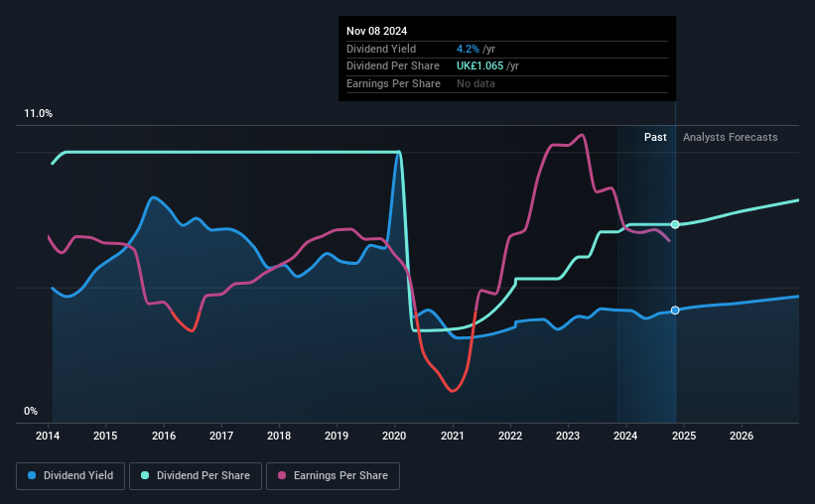The width and height of the screenshot is (815, 504).
Task: Click the UK£1.065 dividend per share value
Action: (x=479, y=66)
